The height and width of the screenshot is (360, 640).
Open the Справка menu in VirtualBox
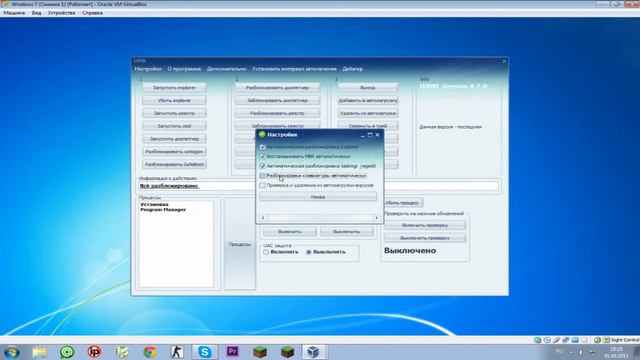tap(92, 13)
